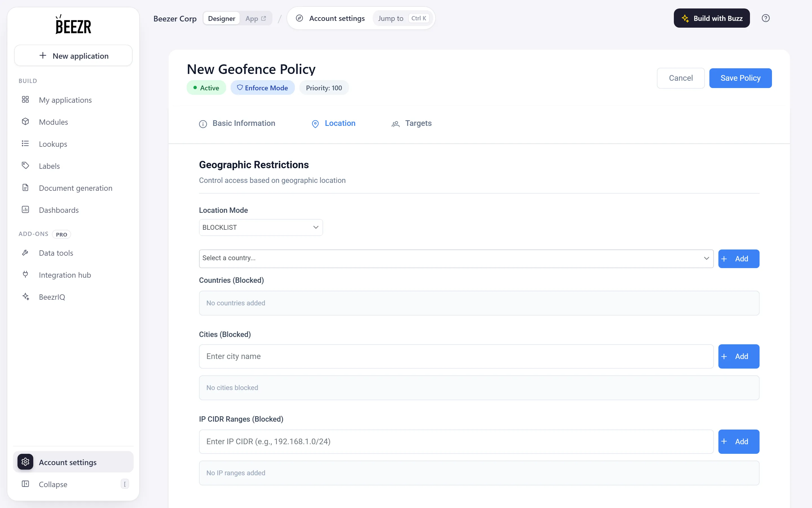Viewport: 812px width, 508px height.
Task: Click the Active status badge
Action: [x=206, y=88]
